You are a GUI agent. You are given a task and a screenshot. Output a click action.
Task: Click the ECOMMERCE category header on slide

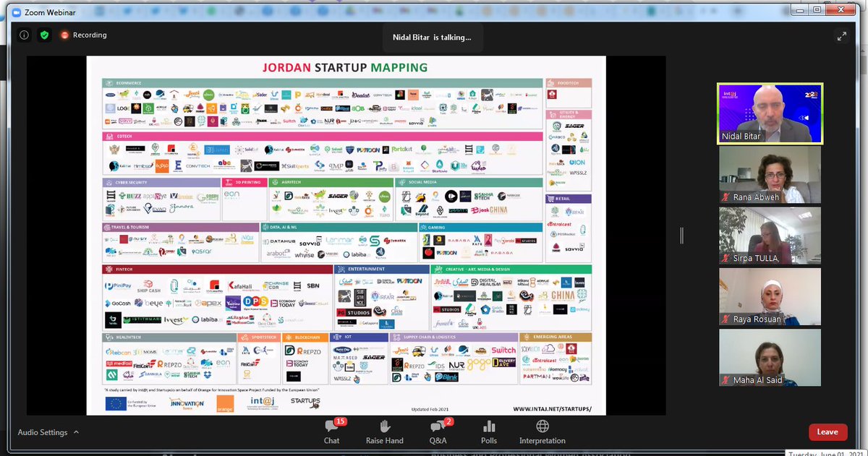point(322,83)
